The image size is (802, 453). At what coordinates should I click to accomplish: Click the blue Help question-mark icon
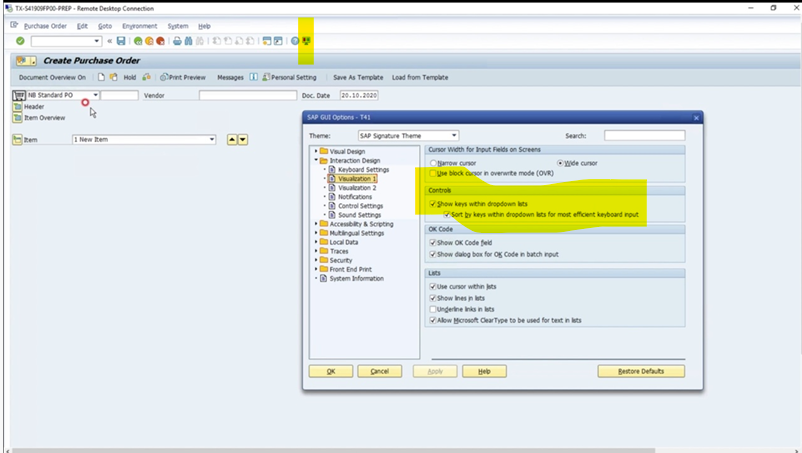(x=295, y=41)
